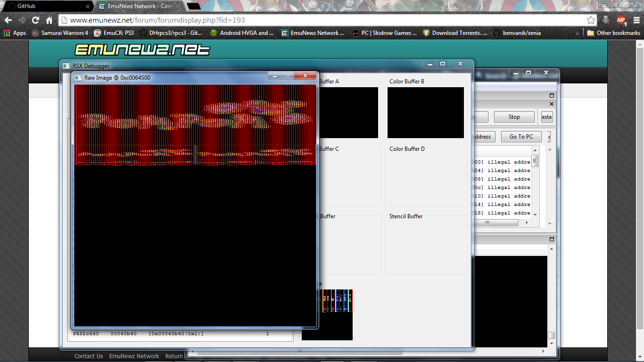Click the Color Buffer D panel
The height and width of the screenshot is (362, 644).
click(x=425, y=178)
